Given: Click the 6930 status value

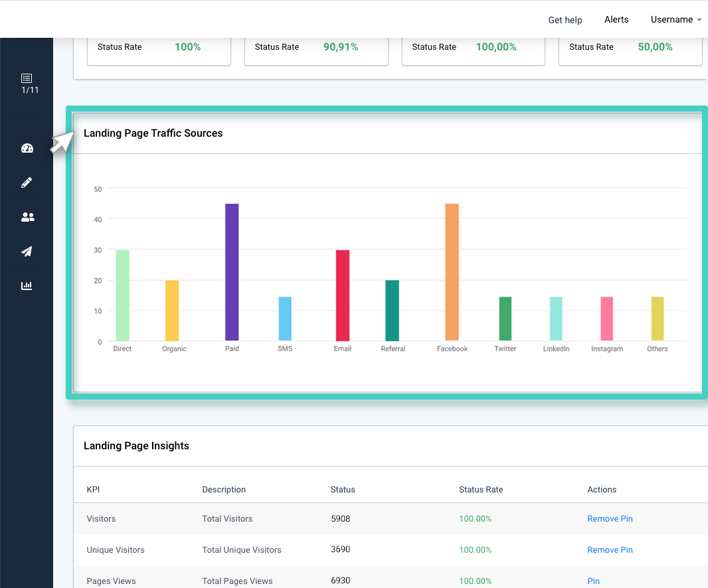Looking at the screenshot, I should [x=341, y=580].
